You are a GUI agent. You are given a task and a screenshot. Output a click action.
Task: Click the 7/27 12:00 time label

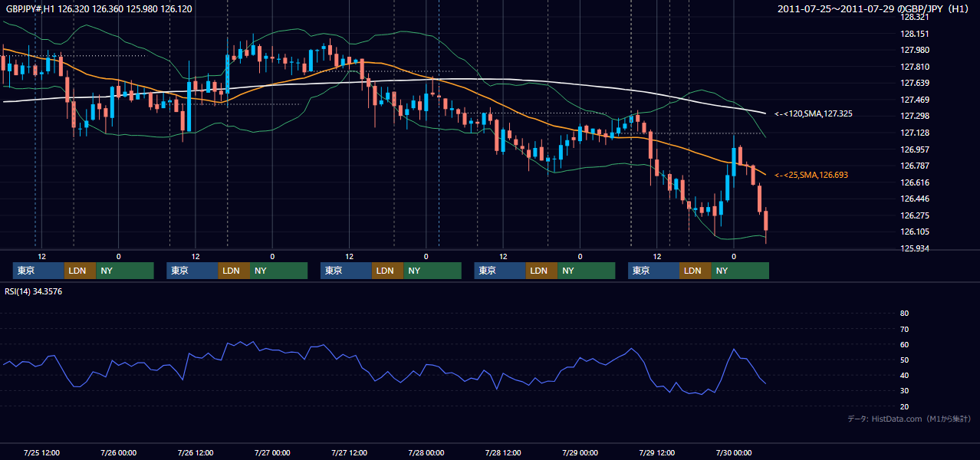click(x=349, y=452)
